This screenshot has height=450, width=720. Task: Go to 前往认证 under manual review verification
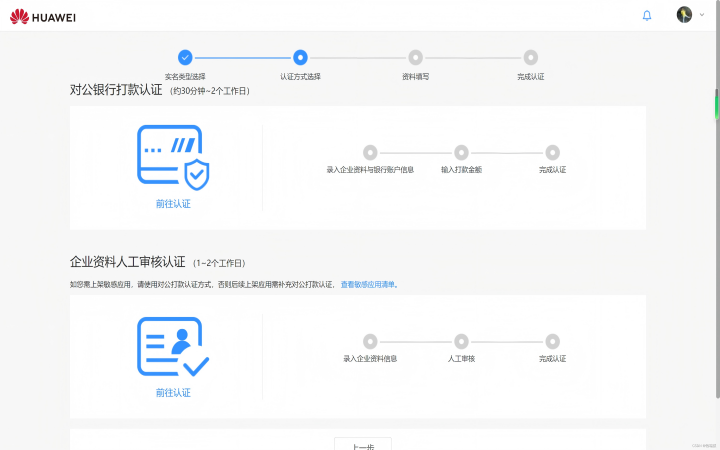tap(173, 393)
